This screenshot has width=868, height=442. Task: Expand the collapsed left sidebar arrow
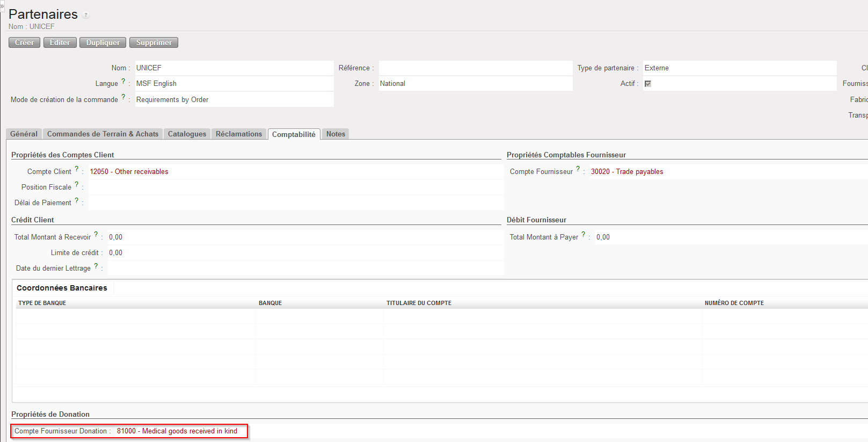coord(2,6)
